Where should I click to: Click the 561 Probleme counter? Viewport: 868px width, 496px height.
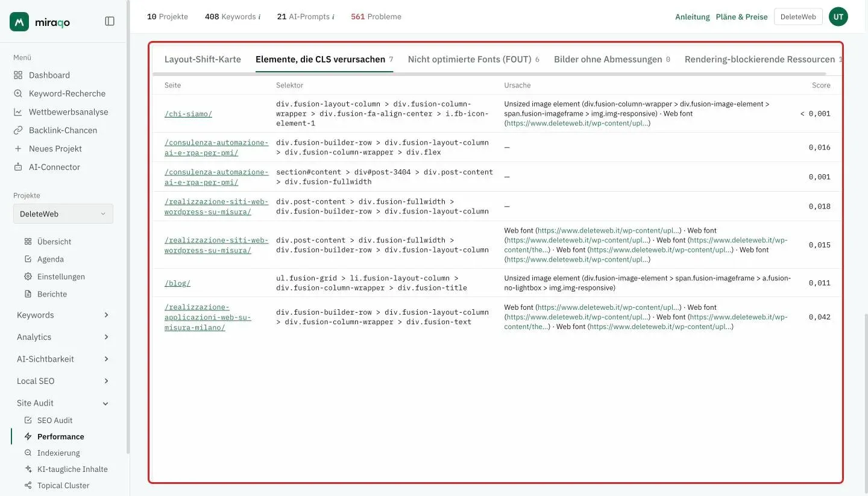tap(376, 17)
